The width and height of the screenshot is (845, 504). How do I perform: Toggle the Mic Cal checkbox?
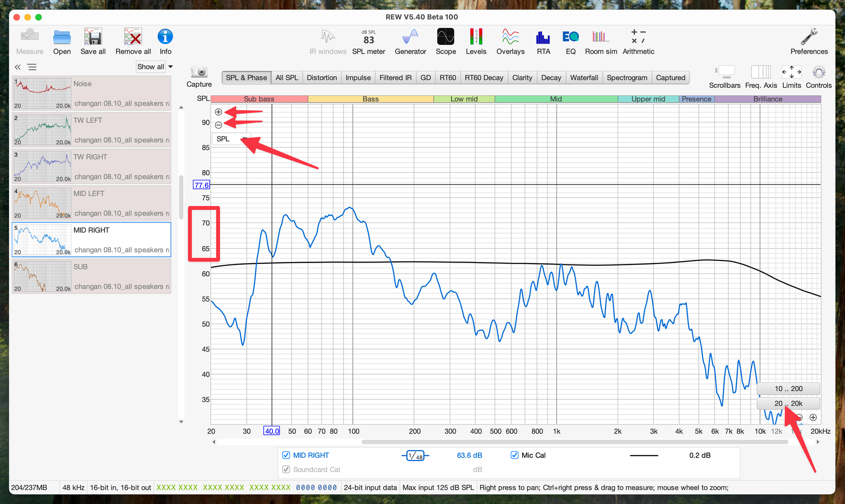pyautogui.click(x=514, y=455)
